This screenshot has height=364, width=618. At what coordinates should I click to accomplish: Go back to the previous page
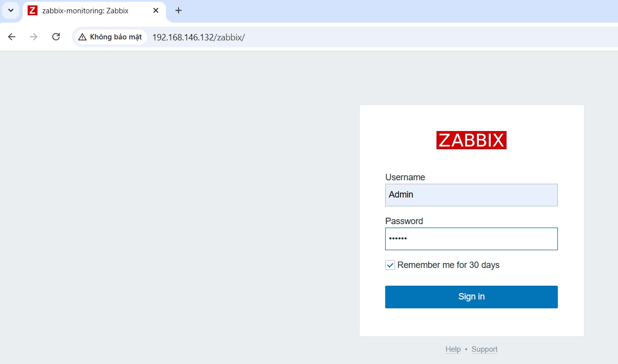click(x=12, y=37)
